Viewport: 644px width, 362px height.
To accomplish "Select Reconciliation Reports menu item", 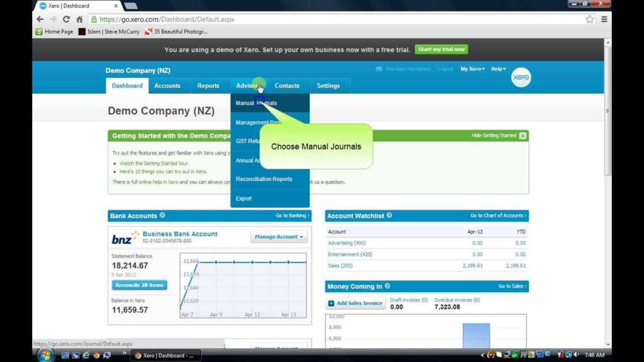I will 270,179.
